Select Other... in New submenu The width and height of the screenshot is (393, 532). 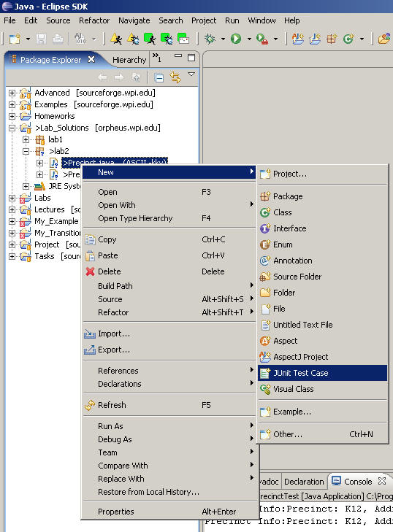322,434
